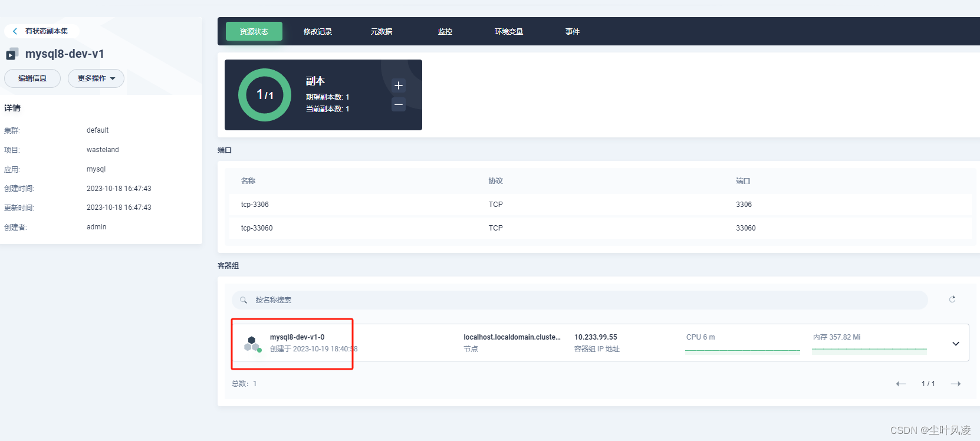980x441 pixels.
Task: Click the 名称 column header
Action: point(248,181)
